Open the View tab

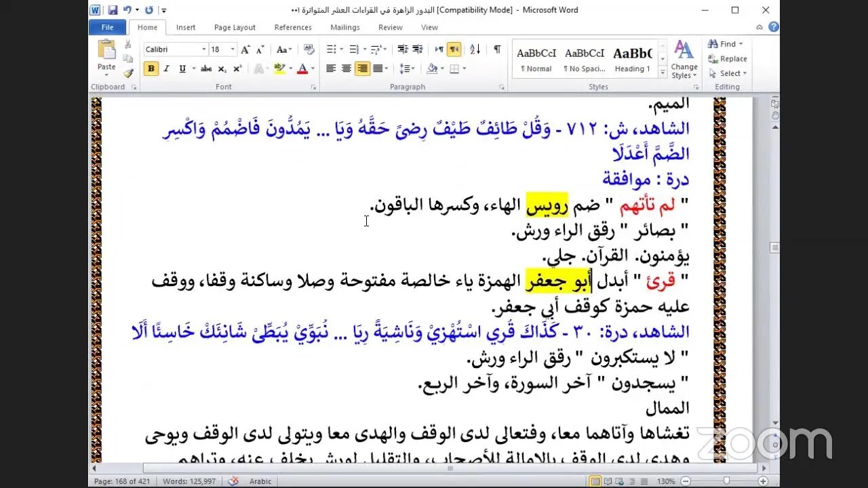coord(429,27)
